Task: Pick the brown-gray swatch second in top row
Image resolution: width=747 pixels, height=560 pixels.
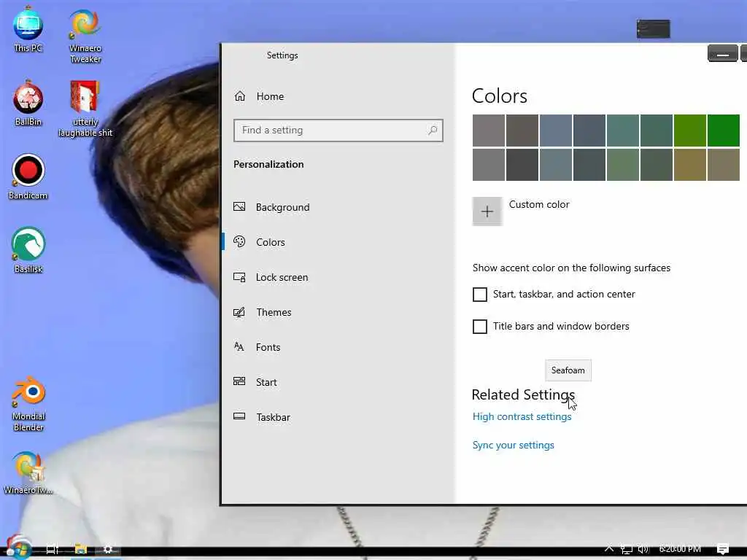Action: 522,131
